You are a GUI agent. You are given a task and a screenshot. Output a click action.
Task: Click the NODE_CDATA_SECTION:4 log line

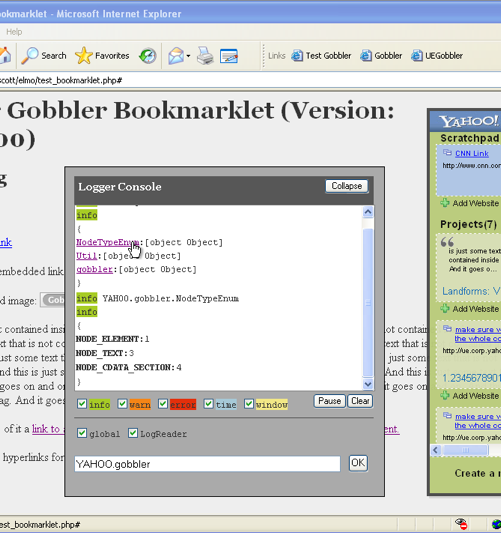pos(129,367)
